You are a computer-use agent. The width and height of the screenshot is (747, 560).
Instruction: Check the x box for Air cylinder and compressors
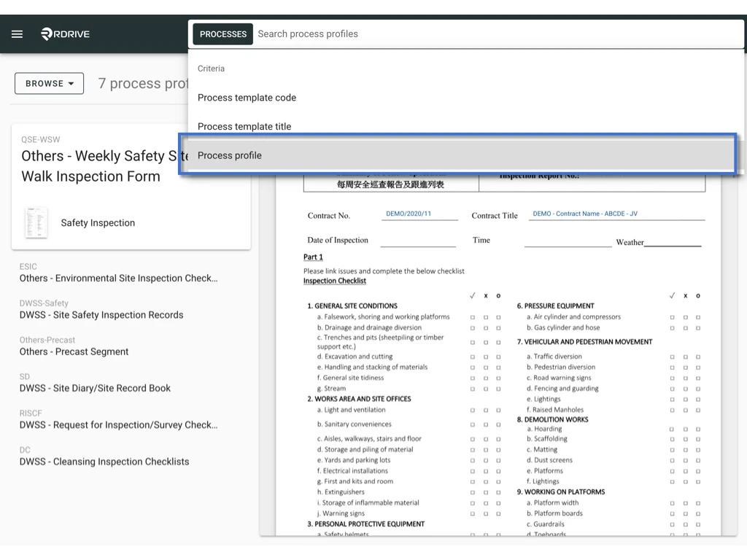coord(686,317)
